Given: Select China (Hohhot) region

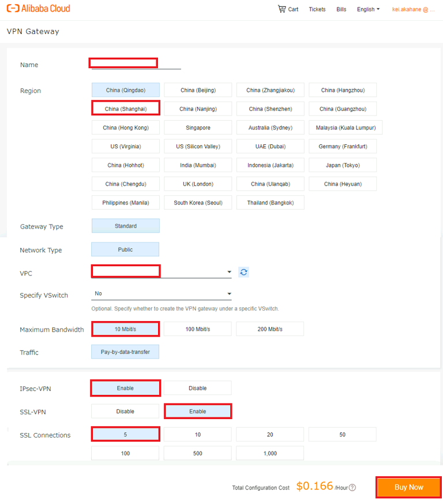Looking at the screenshot, I should point(126,165).
